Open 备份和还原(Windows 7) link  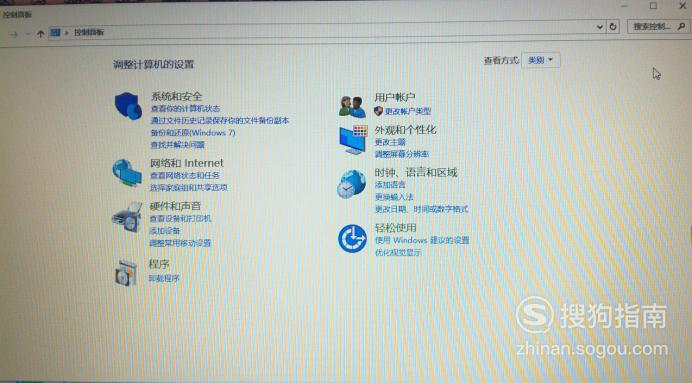193,133
